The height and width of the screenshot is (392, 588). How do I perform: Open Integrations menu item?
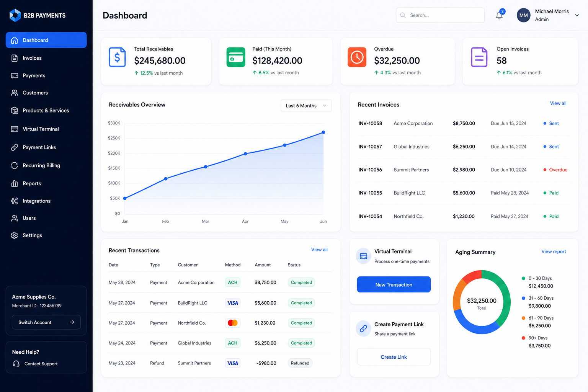pyautogui.click(x=46, y=201)
